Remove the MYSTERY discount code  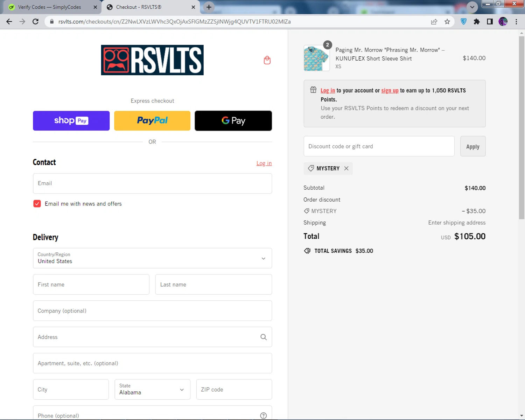(x=346, y=168)
